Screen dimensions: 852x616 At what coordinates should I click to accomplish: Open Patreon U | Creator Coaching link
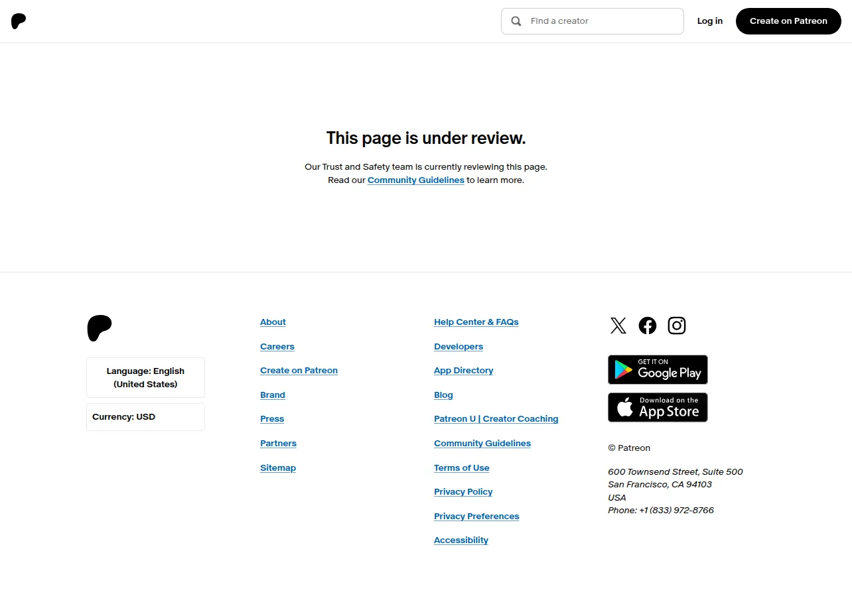496,419
